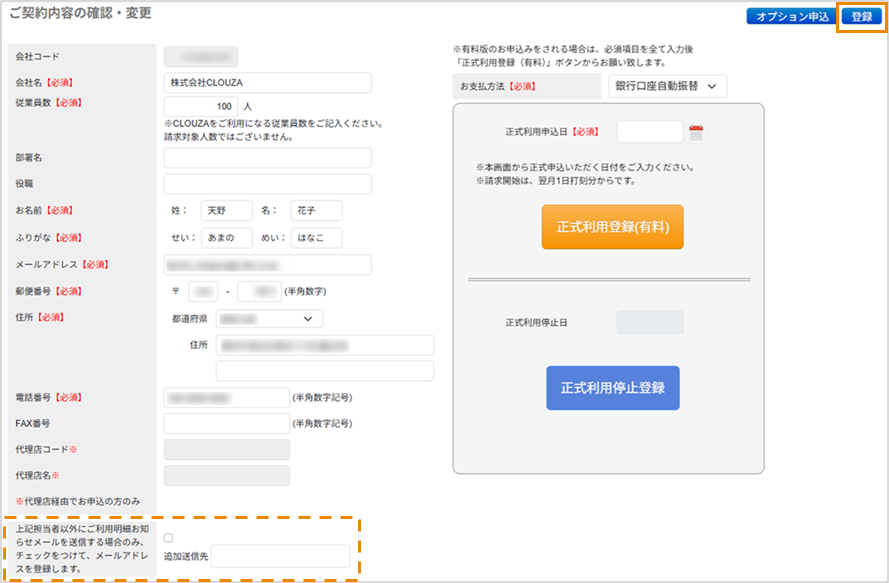Click into the 役職 job title field

(267, 184)
